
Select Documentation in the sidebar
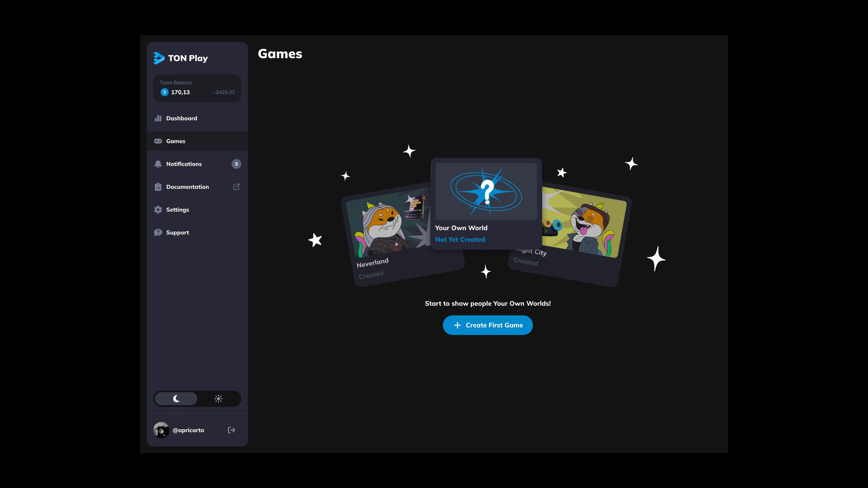click(197, 187)
